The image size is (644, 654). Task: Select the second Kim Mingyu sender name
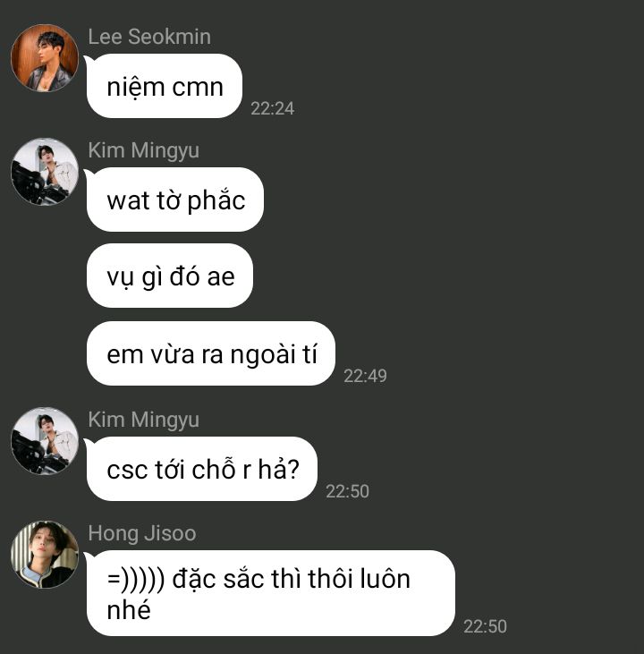click(143, 420)
